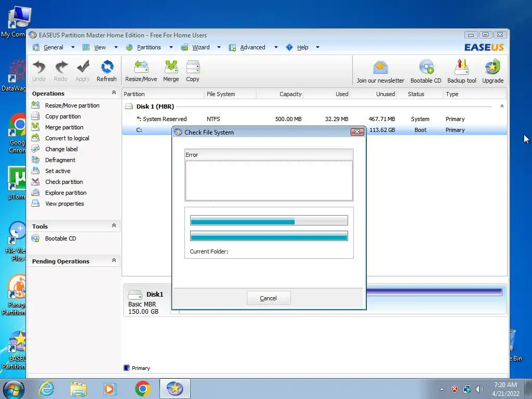Show hidden system tray icons
The height and width of the screenshot is (399, 532).
pyautogui.click(x=442, y=390)
